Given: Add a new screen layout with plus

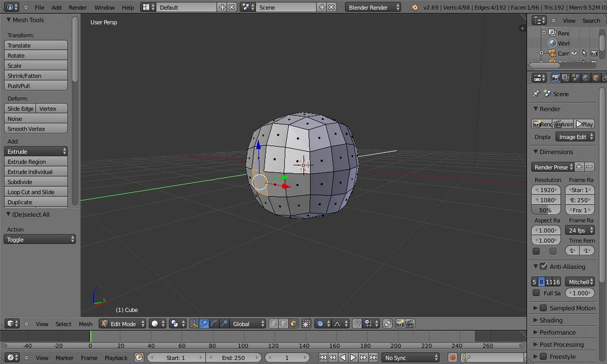Looking at the screenshot, I should click(x=222, y=7).
